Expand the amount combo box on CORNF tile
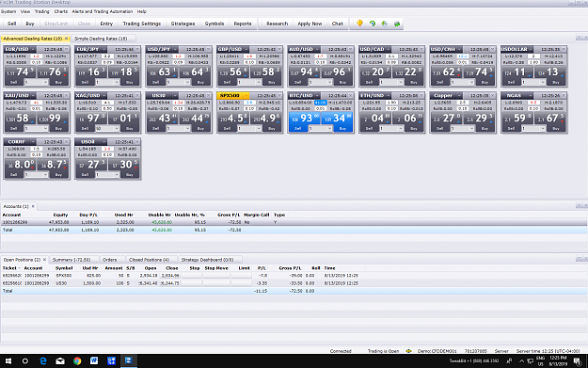The height and width of the screenshot is (368, 588). [x=45, y=175]
